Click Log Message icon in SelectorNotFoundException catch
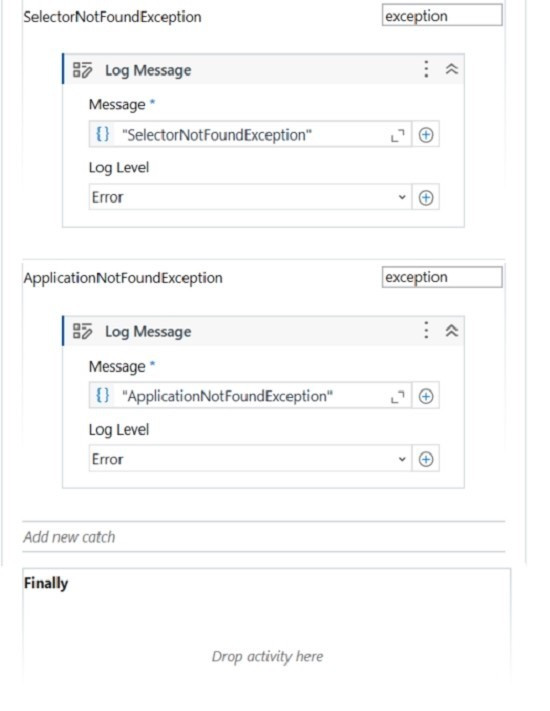The image size is (550, 711). click(x=83, y=70)
